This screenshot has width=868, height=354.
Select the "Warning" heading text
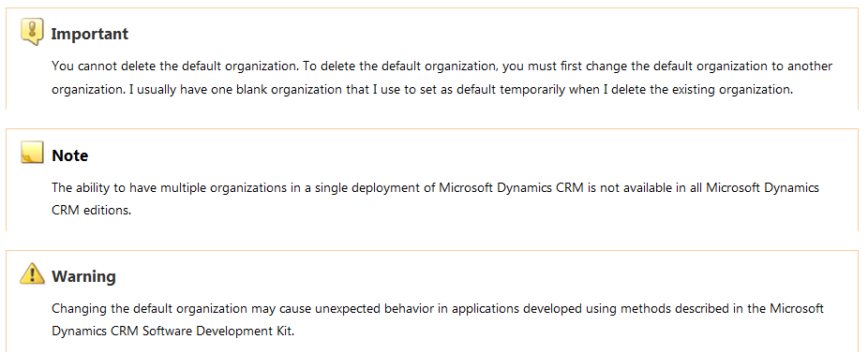point(83,276)
